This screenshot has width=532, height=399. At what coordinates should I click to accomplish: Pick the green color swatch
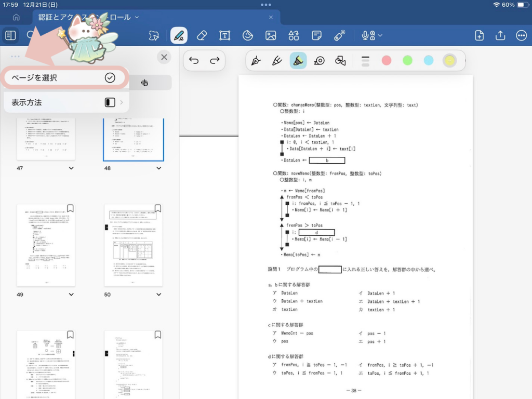[x=407, y=60]
